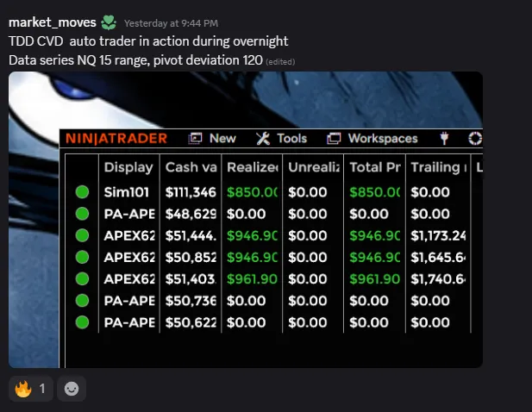This screenshot has width=532, height=412.
Task: Click the $50,852 cash value cell
Action: (x=191, y=258)
